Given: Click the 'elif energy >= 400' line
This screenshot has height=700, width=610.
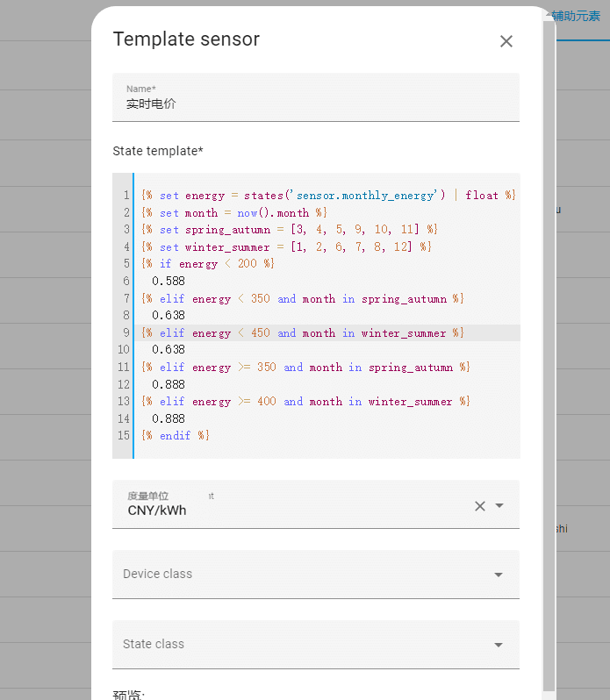Looking at the screenshot, I should pyautogui.click(x=305, y=402).
